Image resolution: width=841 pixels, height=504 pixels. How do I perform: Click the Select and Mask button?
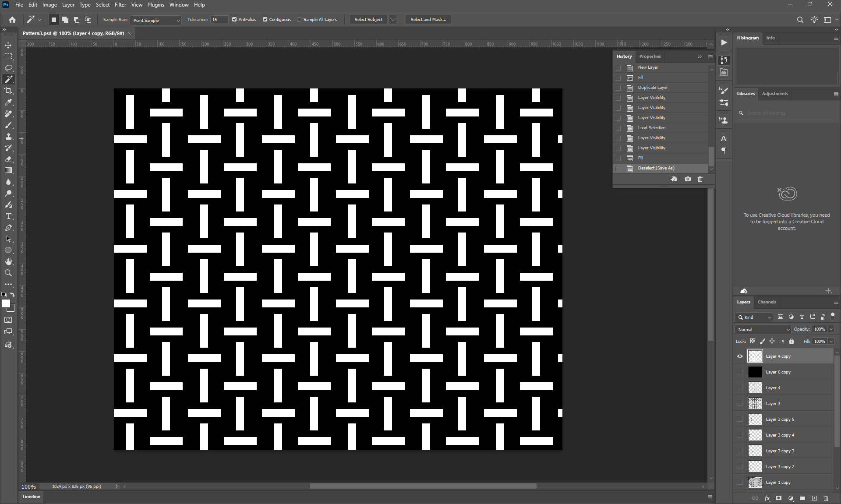tap(428, 19)
